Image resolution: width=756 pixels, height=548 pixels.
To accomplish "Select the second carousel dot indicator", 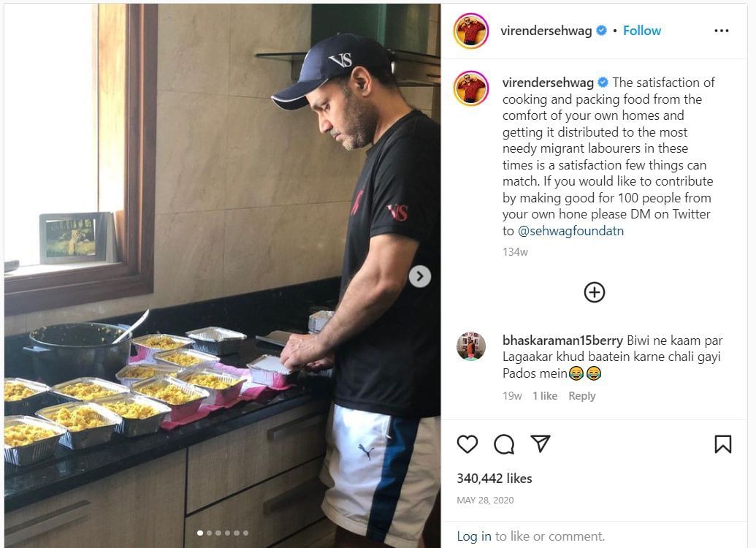I will 209,533.
